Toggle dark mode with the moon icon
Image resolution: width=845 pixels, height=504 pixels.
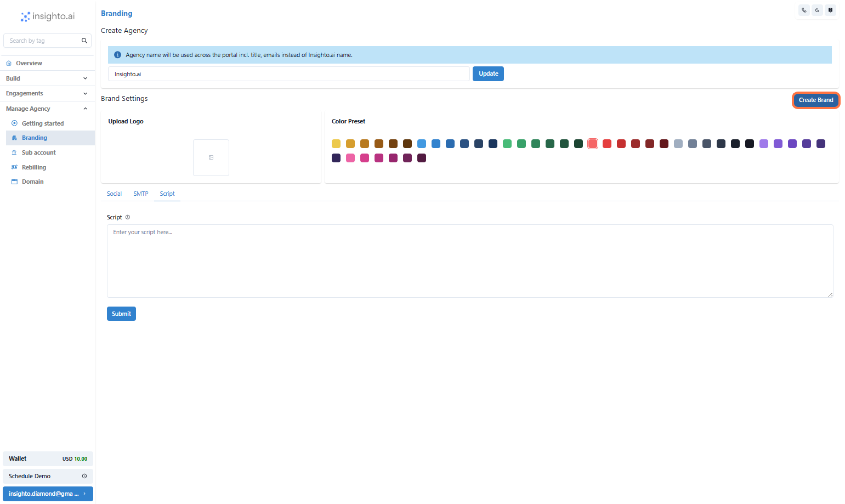point(817,10)
